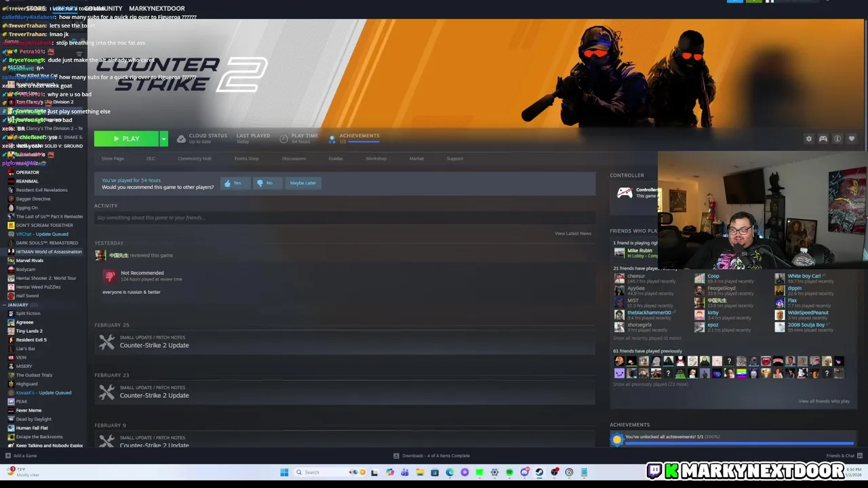The width and height of the screenshot is (868, 488).
Task: Click the Play Time clock icon
Action: pyautogui.click(x=283, y=139)
